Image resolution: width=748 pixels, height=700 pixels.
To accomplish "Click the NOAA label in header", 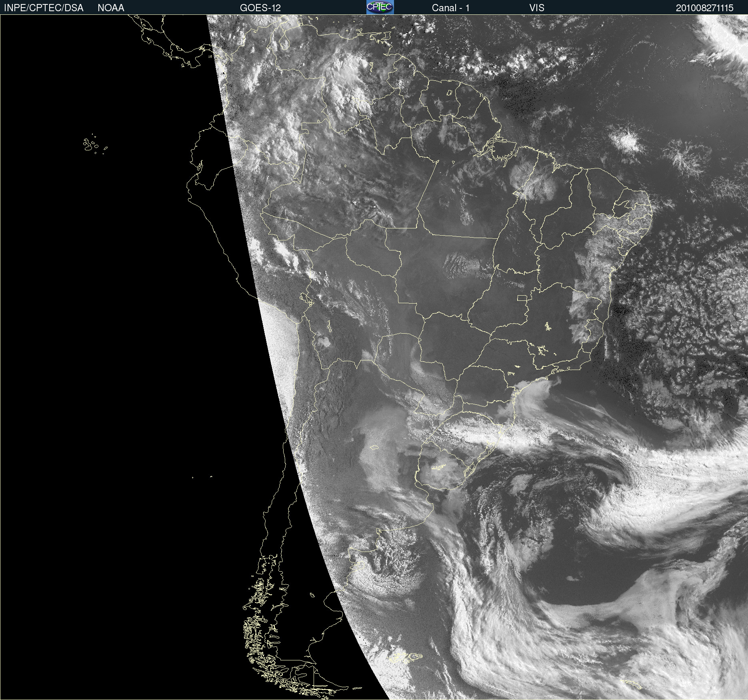I will [x=111, y=8].
